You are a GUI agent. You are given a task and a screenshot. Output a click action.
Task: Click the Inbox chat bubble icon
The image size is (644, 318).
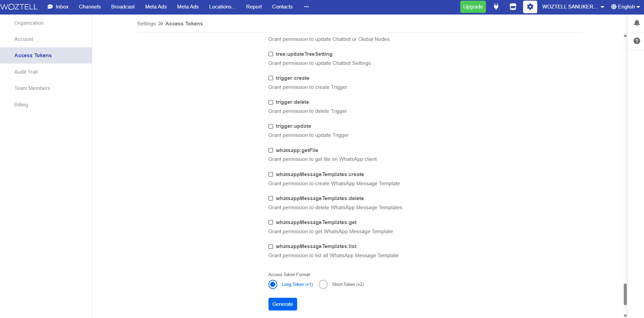tap(50, 7)
